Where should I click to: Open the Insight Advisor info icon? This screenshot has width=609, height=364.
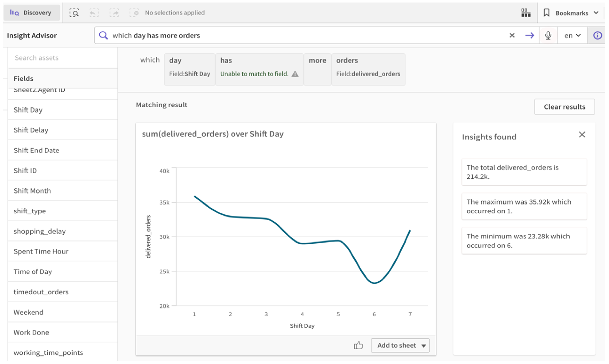click(x=597, y=36)
